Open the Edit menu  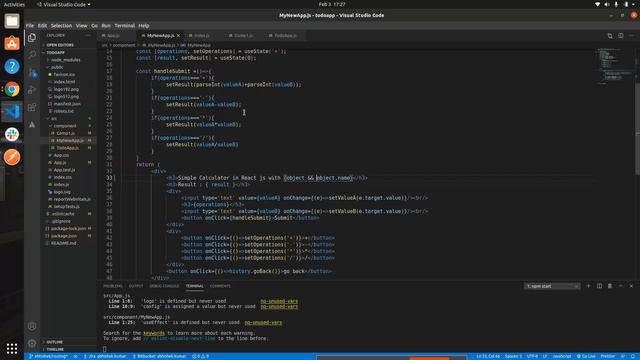click(x=42, y=26)
